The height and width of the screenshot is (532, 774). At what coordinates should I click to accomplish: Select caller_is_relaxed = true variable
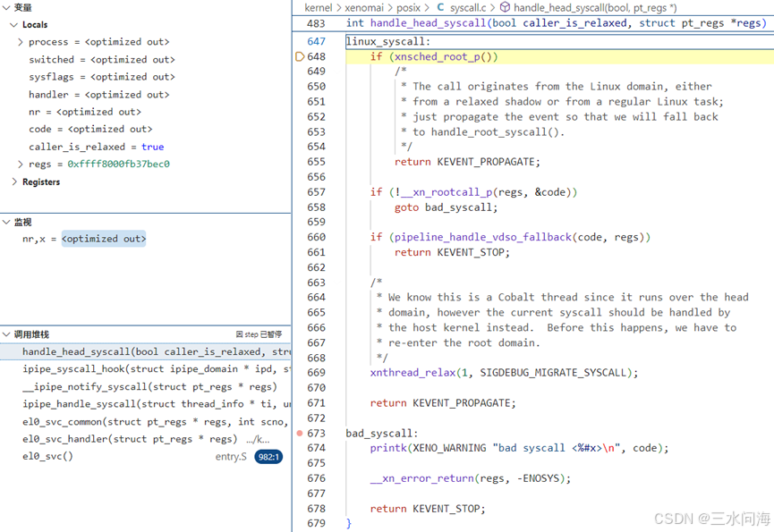pos(146,147)
